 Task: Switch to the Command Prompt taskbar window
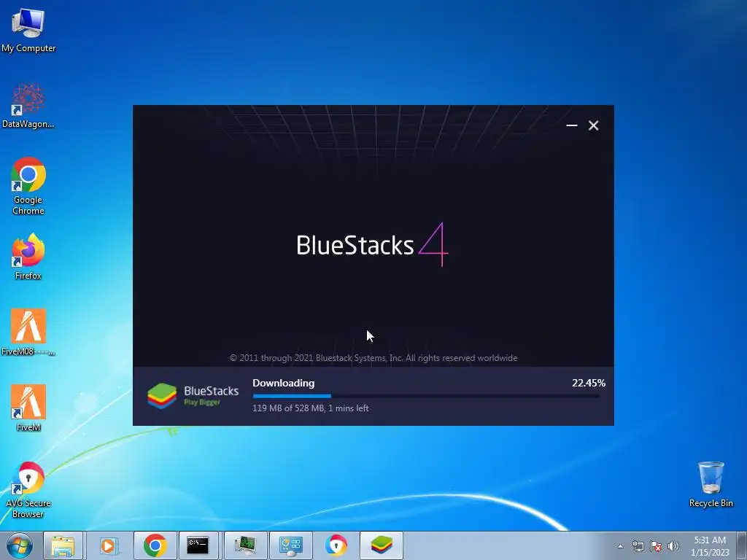(x=197, y=545)
